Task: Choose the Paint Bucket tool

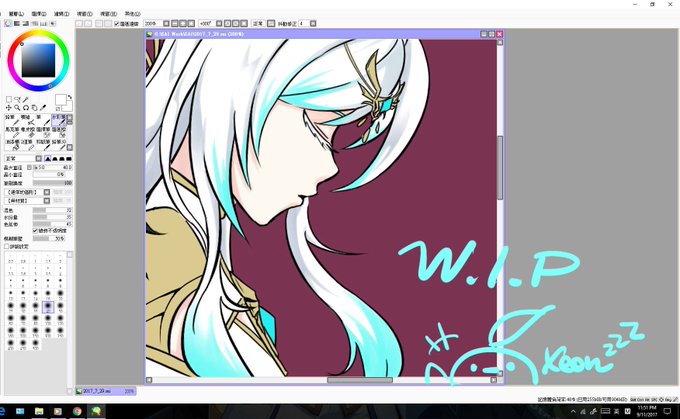Action: click(12, 145)
